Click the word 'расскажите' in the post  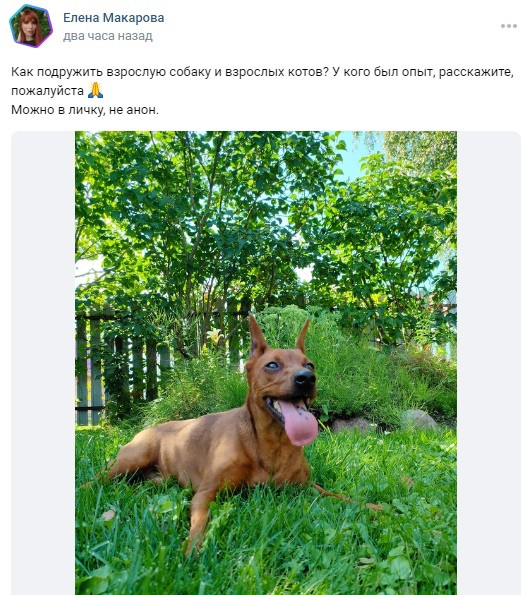(476, 72)
